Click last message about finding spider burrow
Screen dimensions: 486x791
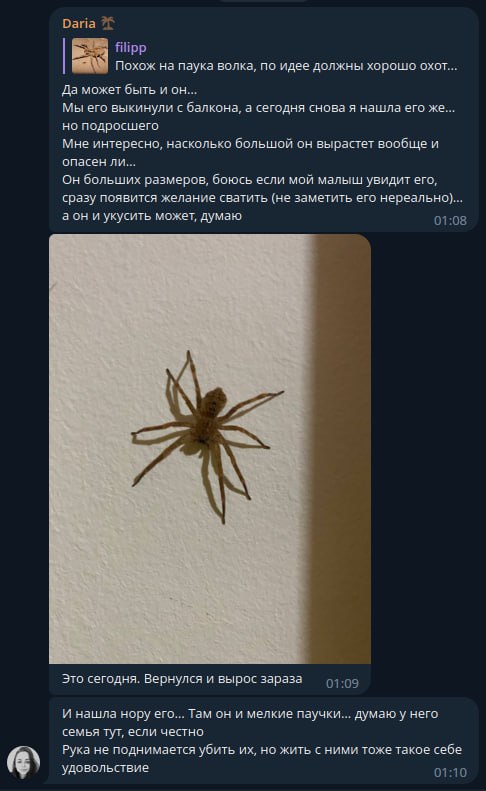tap(263, 740)
